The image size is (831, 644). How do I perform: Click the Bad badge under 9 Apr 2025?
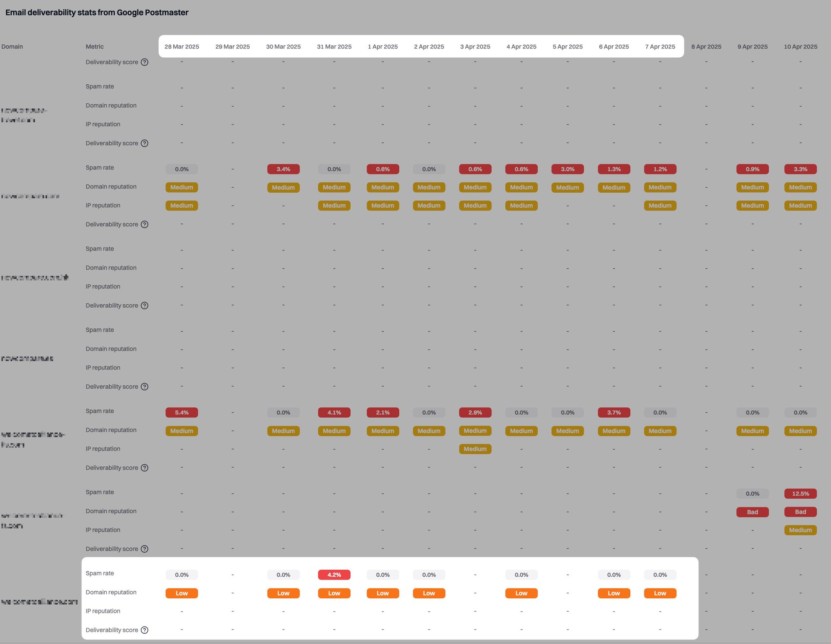[x=752, y=512]
